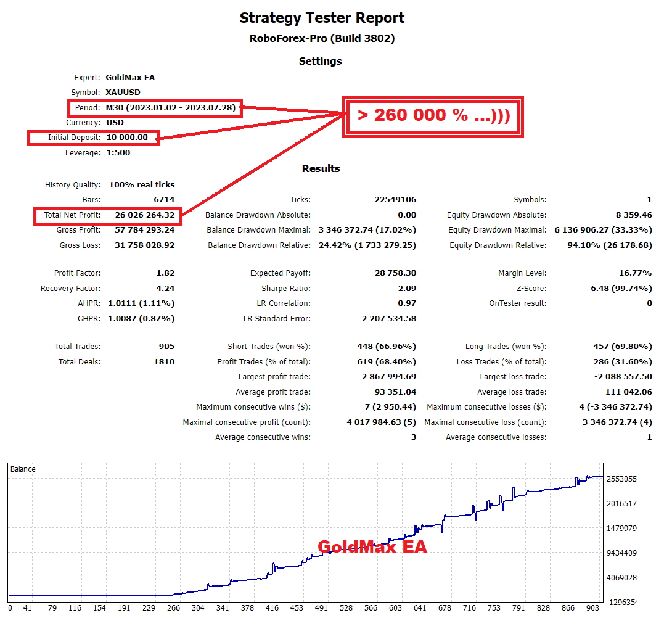The height and width of the screenshot is (626, 672).
Task: Click RoboForex-Pro (Build 3802) subtitle
Action: pyautogui.click(x=322, y=39)
